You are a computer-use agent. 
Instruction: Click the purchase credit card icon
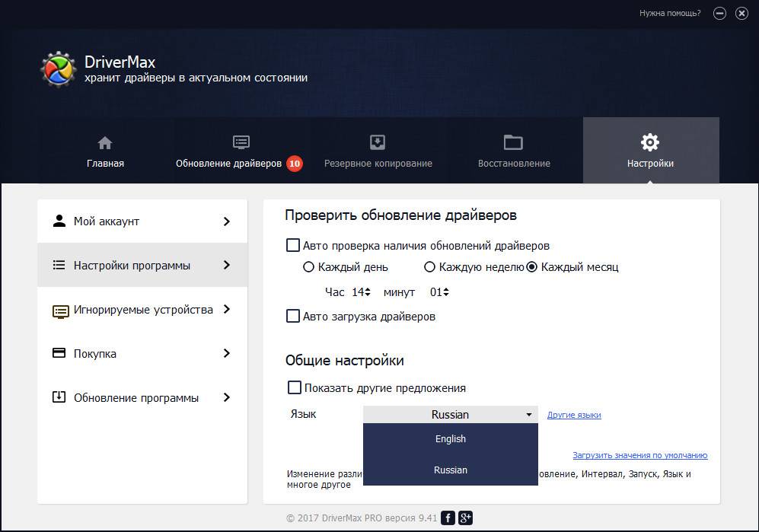coord(59,352)
